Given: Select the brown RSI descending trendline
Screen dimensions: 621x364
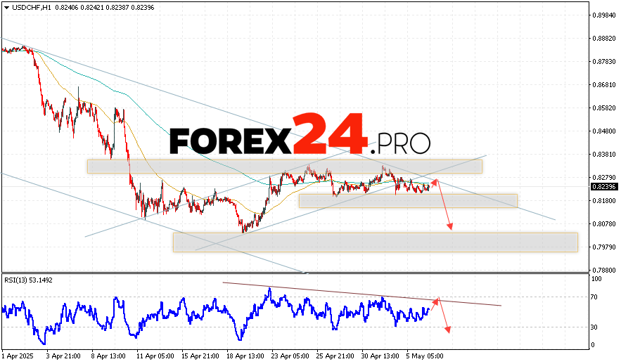Looking at the screenshot, I should 362,294.
